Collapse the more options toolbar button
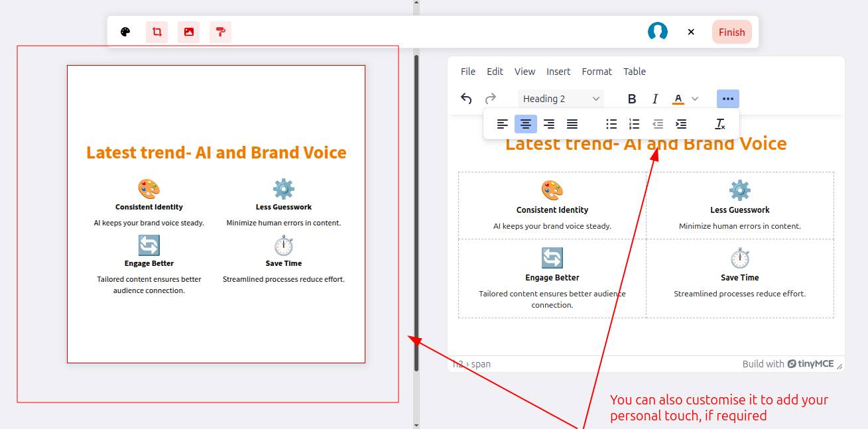 (x=728, y=99)
